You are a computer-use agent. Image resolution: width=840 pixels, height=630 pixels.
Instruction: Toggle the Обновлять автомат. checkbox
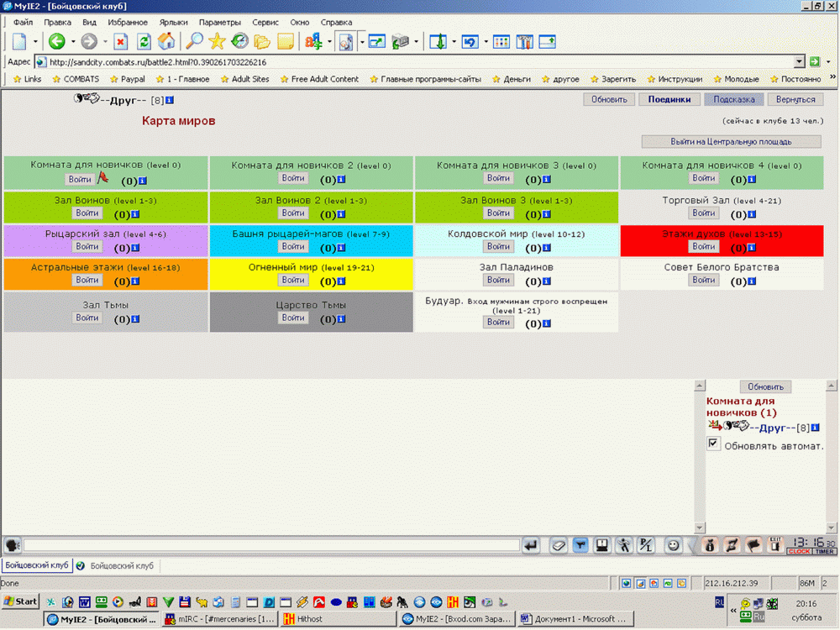[713, 444]
